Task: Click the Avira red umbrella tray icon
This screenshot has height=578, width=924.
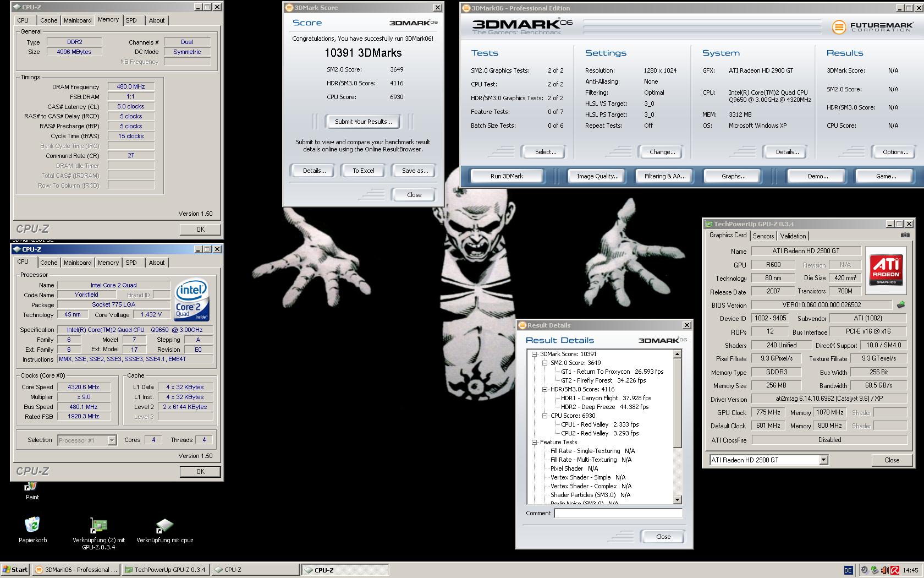Action: coord(895,570)
